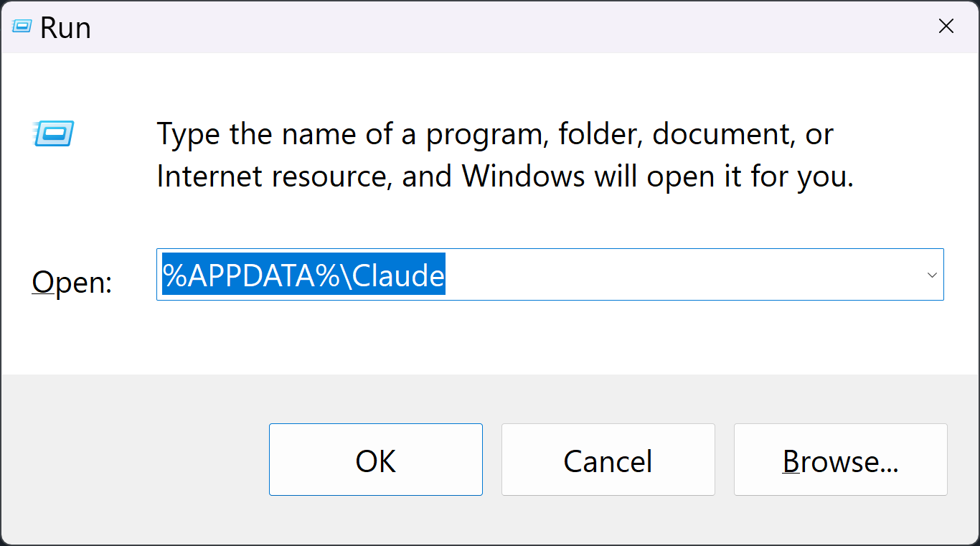980x546 pixels.
Task: Open the file picker via Browse...
Action: 841,459
